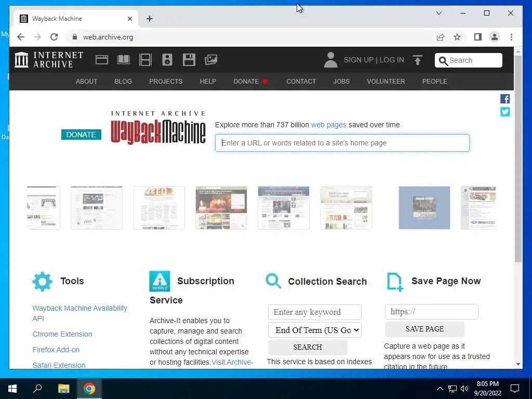Open Wayback Machine Availability API link
532x399 pixels.
(79, 313)
